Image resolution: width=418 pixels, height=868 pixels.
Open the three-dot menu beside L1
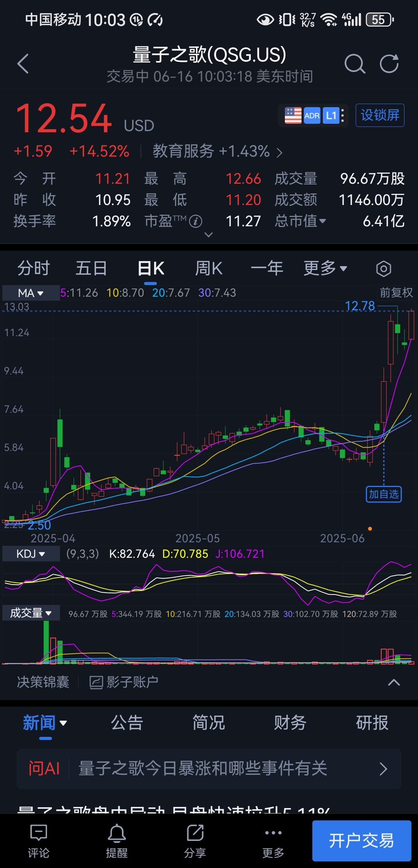(343, 116)
